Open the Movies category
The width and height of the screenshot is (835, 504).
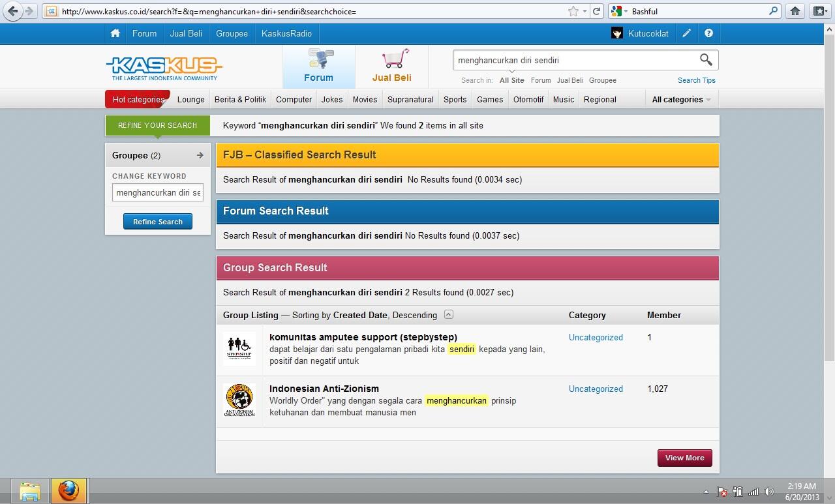[x=365, y=99]
